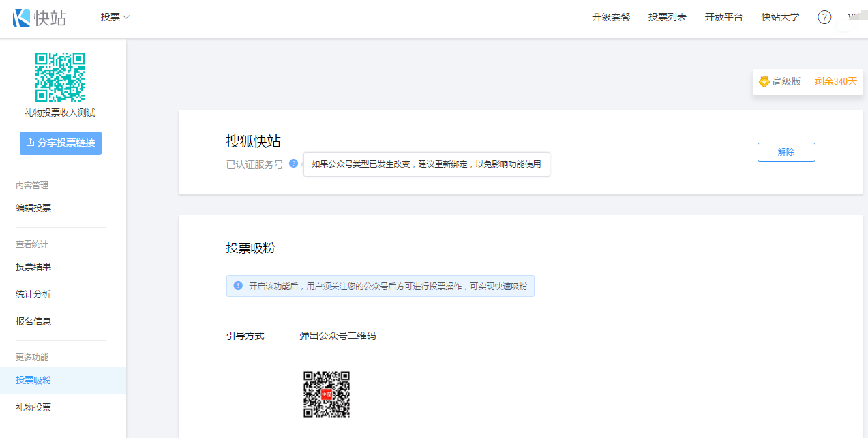Screen dimensions: 868x438
Task: Open the help question mark icon
Action: pos(824,18)
